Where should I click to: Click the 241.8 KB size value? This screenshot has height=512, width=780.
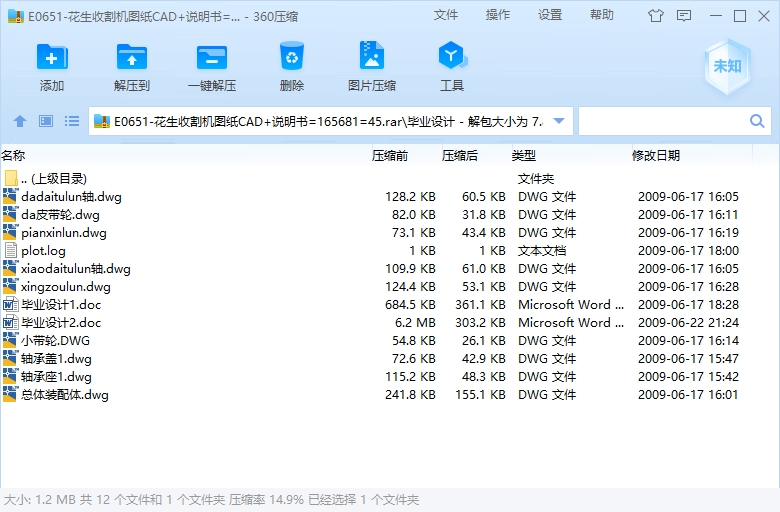(x=410, y=395)
